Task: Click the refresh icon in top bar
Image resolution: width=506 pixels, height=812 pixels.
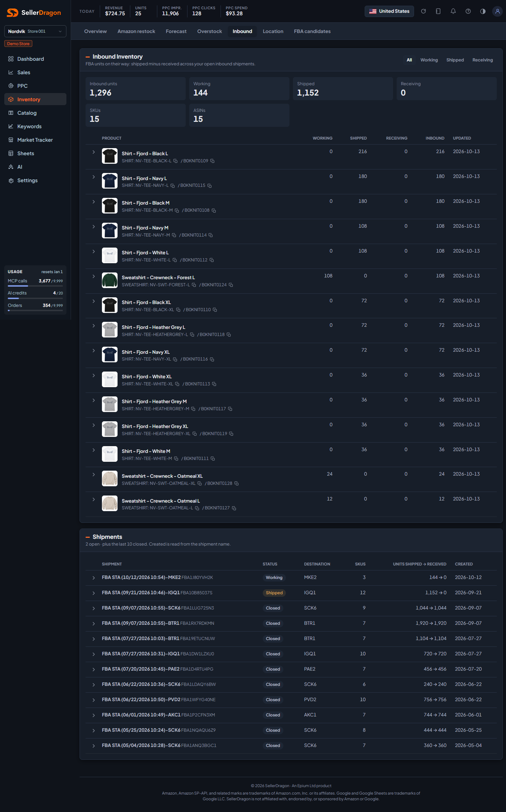Action: (x=423, y=11)
